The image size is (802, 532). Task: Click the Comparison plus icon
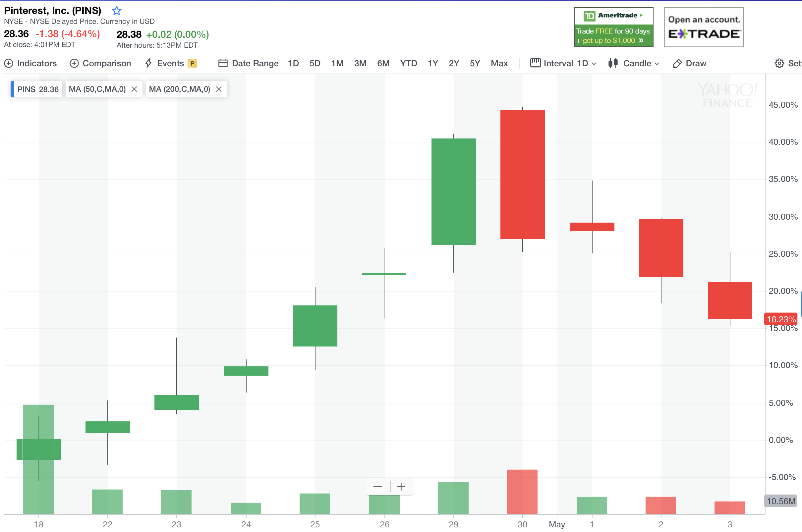pyautogui.click(x=74, y=64)
